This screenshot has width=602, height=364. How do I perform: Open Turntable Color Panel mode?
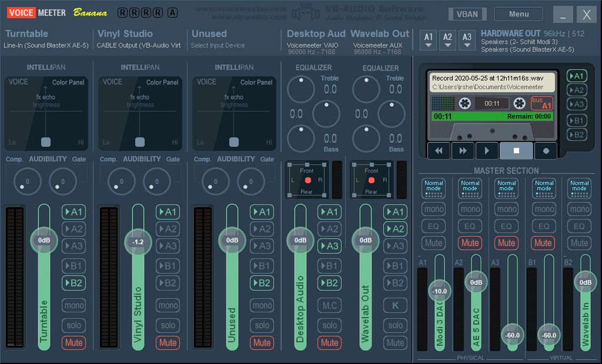68,82
